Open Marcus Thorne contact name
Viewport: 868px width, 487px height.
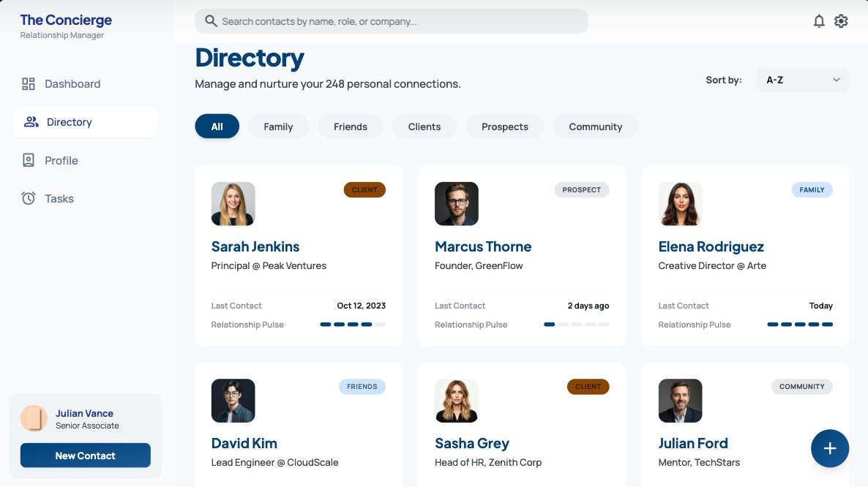(483, 246)
